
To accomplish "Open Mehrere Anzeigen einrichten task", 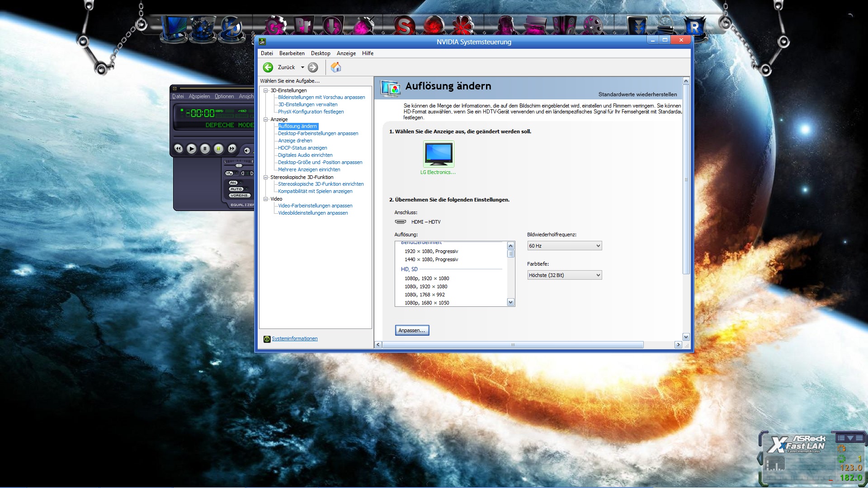I will click(309, 169).
